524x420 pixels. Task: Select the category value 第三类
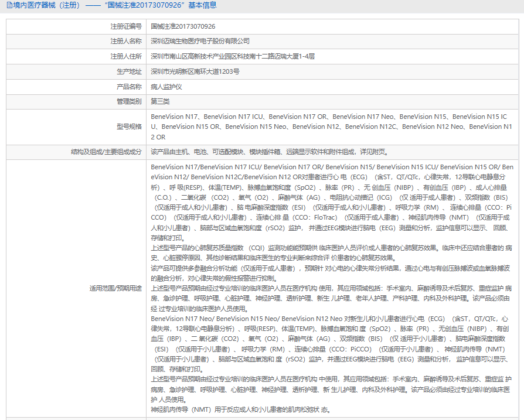(x=160, y=101)
